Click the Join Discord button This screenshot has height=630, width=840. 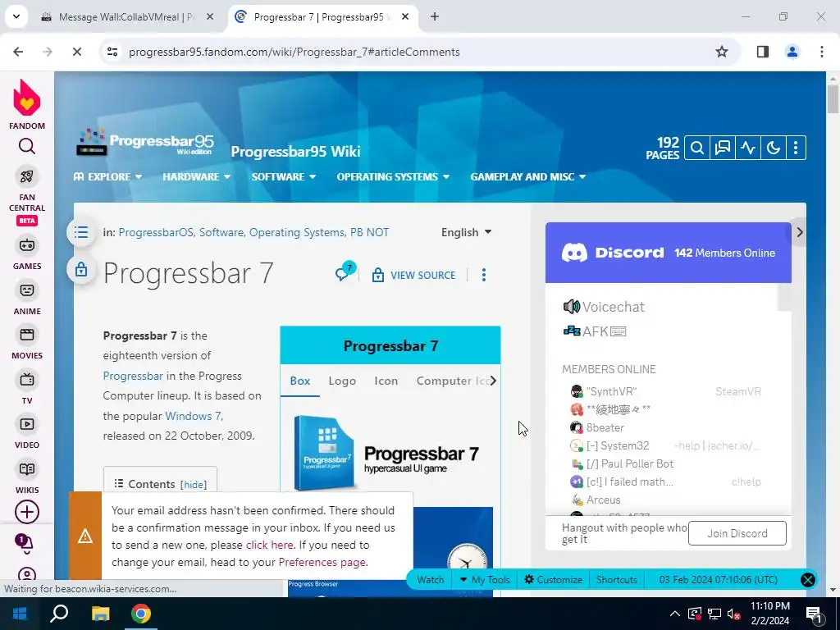(737, 533)
